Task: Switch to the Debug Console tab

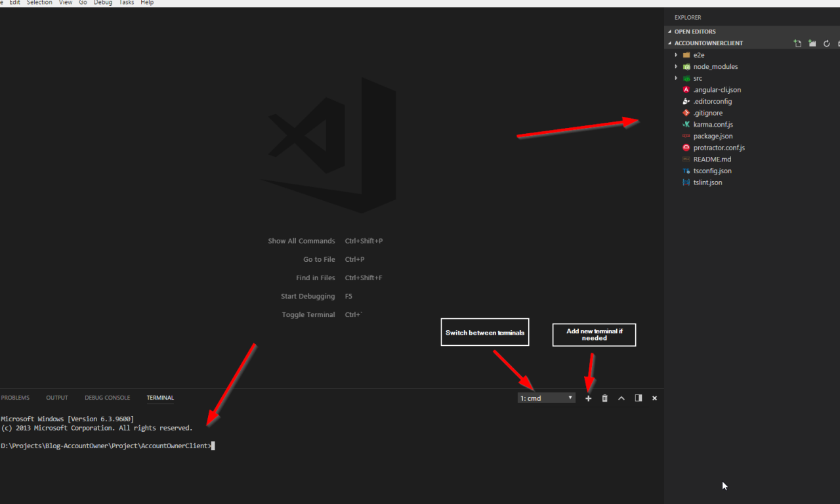Action: click(107, 398)
